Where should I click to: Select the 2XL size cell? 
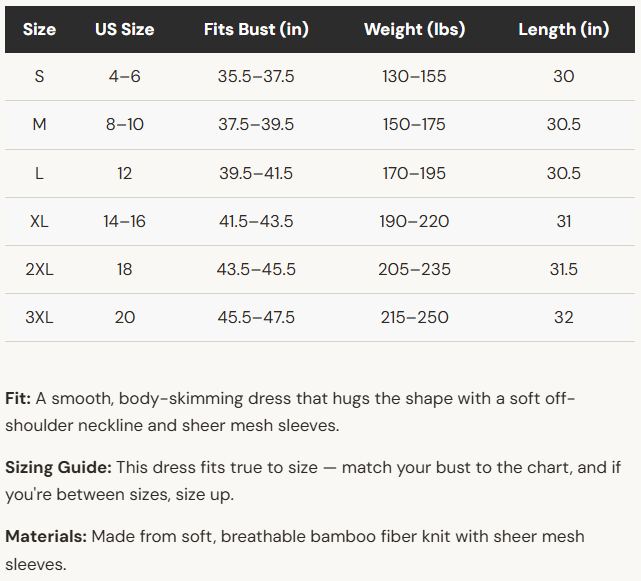(x=39, y=269)
